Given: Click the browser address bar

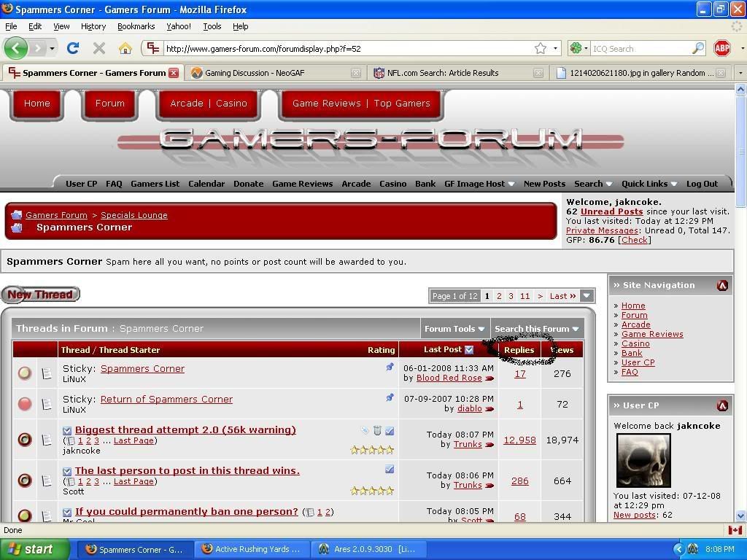Looking at the screenshot, I should click(348, 48).
